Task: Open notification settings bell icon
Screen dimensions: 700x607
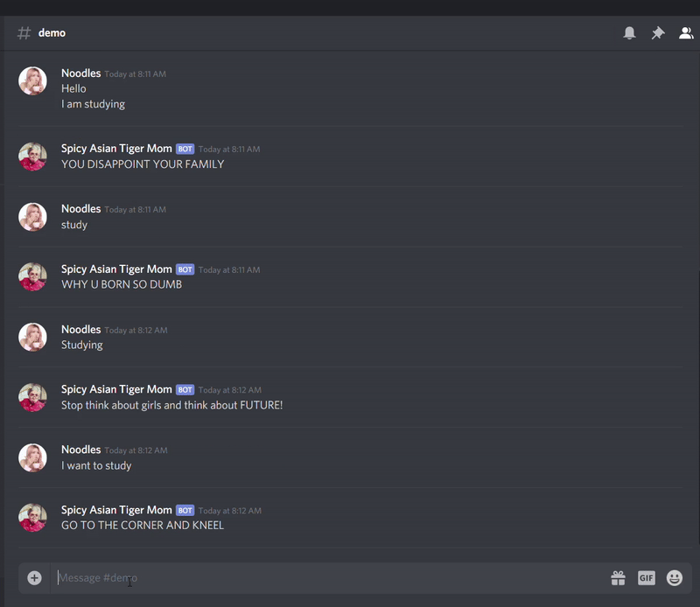Action: click(629, 33)
